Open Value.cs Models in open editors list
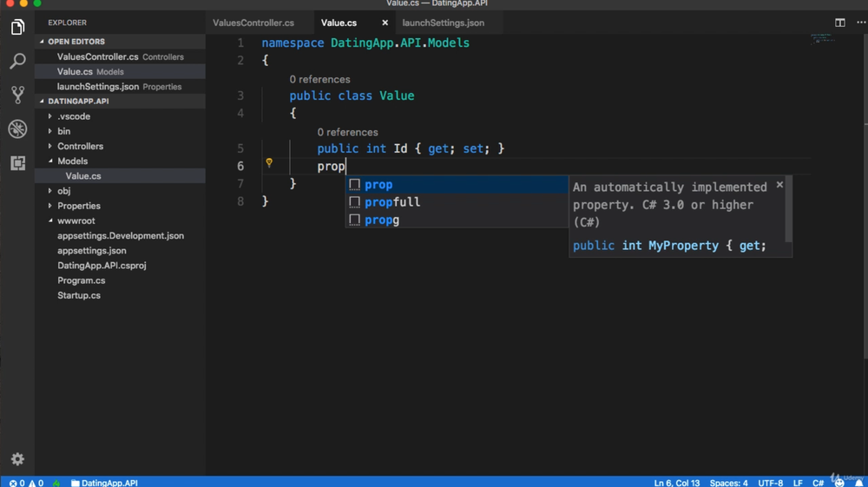The image size is (868, 487). [x=120, y=71]
